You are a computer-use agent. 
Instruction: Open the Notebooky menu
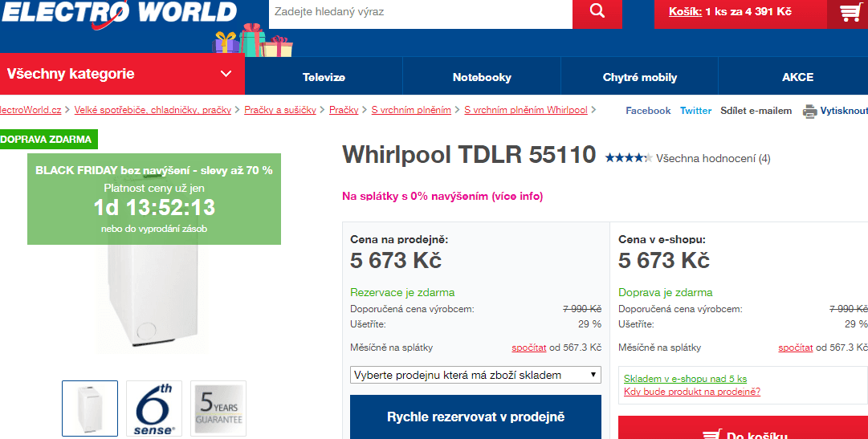coord(482,78)
